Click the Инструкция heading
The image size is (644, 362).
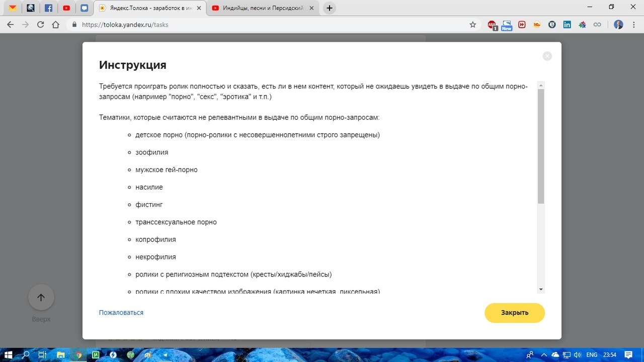(x=133, y=65)
